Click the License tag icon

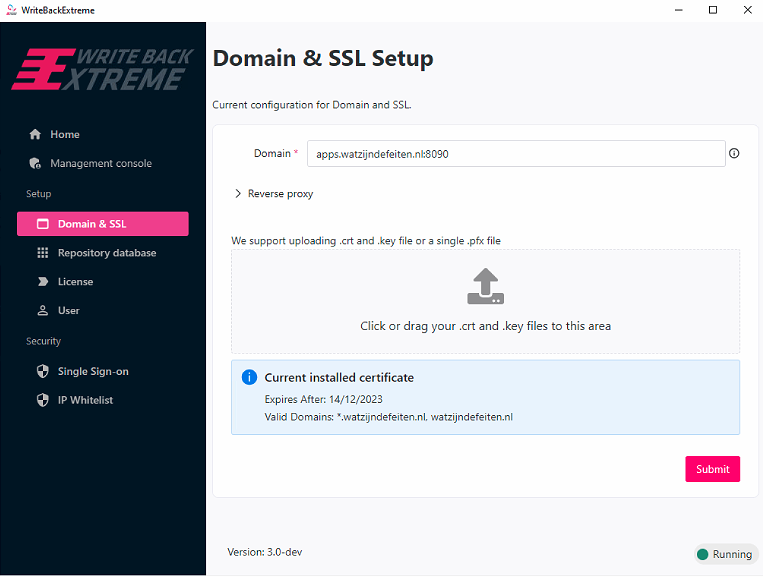tap(43, 282)
